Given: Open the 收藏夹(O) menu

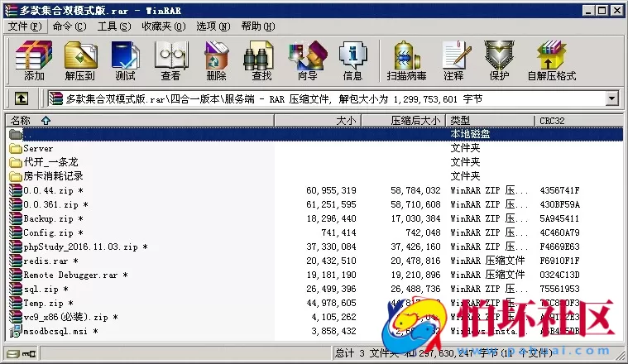Looking at the screenshot, I should tap(163, 26).
